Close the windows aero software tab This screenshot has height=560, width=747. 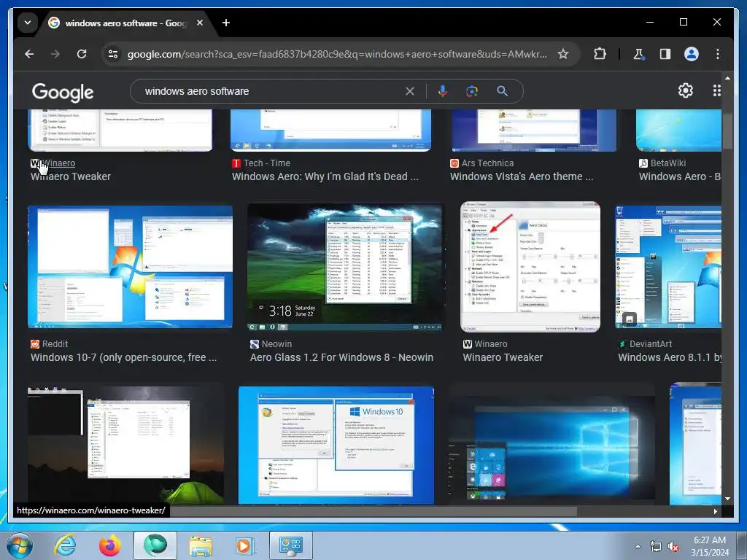(200, 23)
